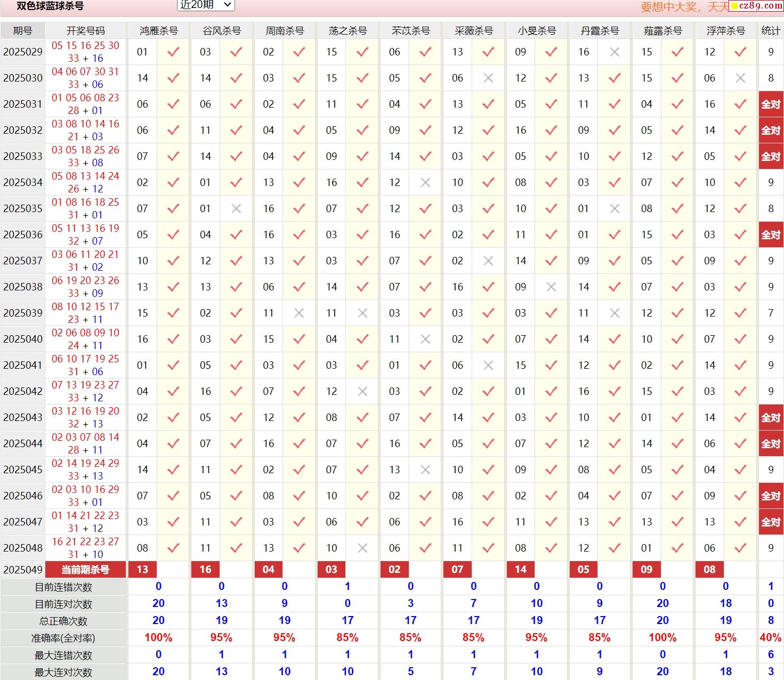Click the 丹霞杀号 column header
784x680 pixels.
tap(600, 31)
